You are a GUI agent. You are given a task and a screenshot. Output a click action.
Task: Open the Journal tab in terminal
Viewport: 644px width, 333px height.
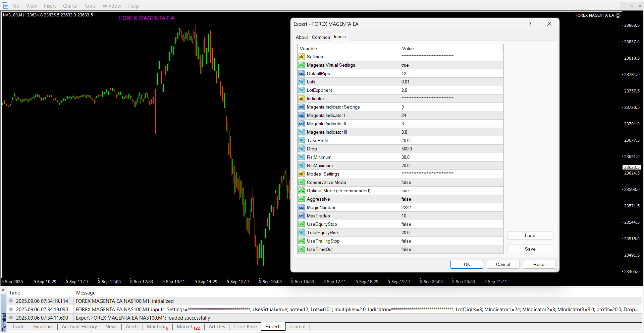[297, 327]
